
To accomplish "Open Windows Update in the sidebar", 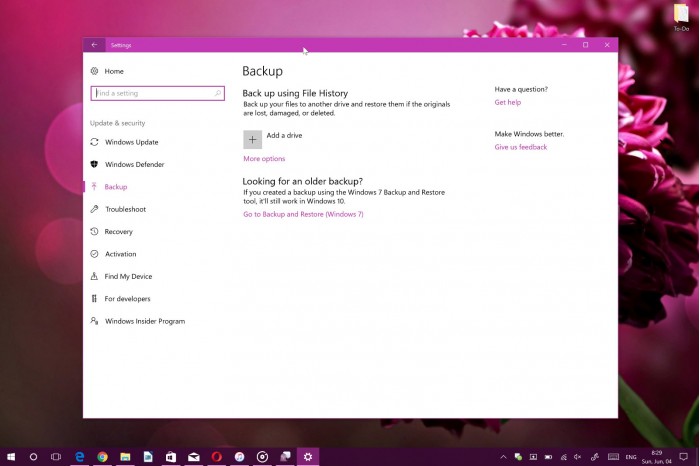I will point(131,142).
